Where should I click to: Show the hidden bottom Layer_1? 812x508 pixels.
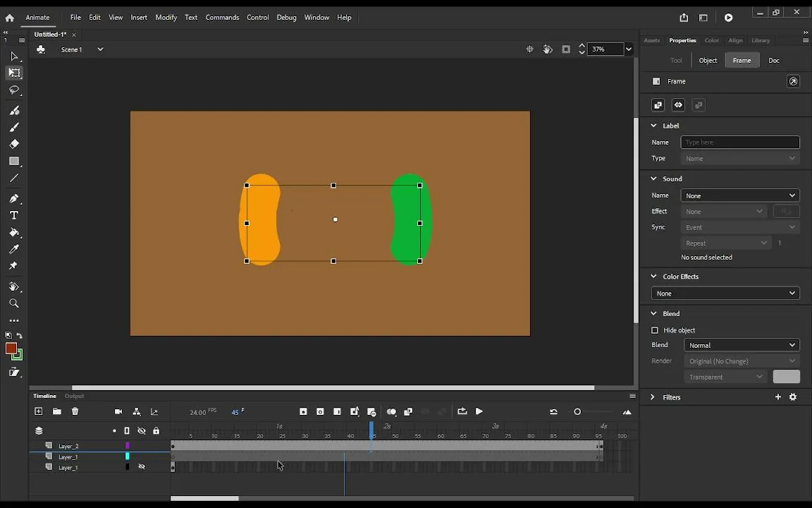click(142, 466)
